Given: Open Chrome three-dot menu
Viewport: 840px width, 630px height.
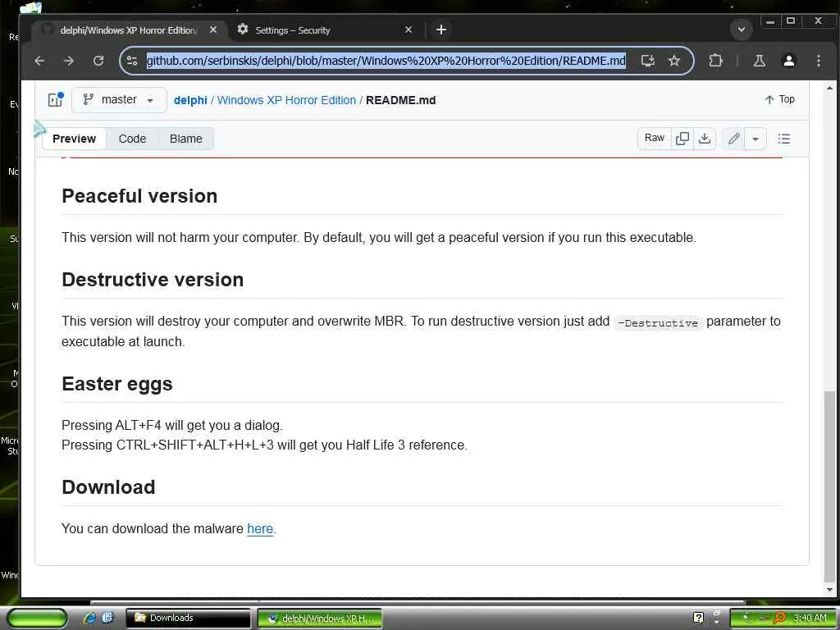Looking at the screenshot, I should pos(818,61).
